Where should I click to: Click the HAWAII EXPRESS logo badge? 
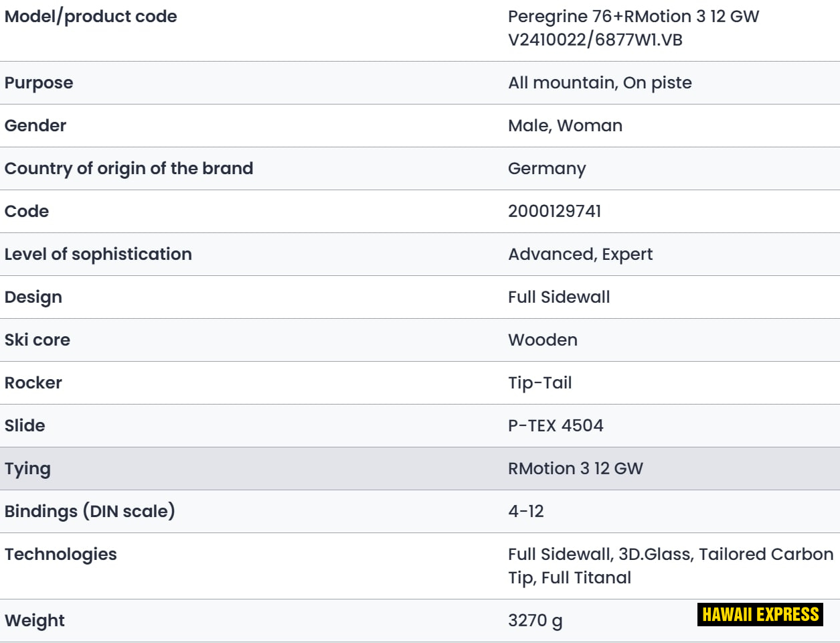click(x=760, y=614)
